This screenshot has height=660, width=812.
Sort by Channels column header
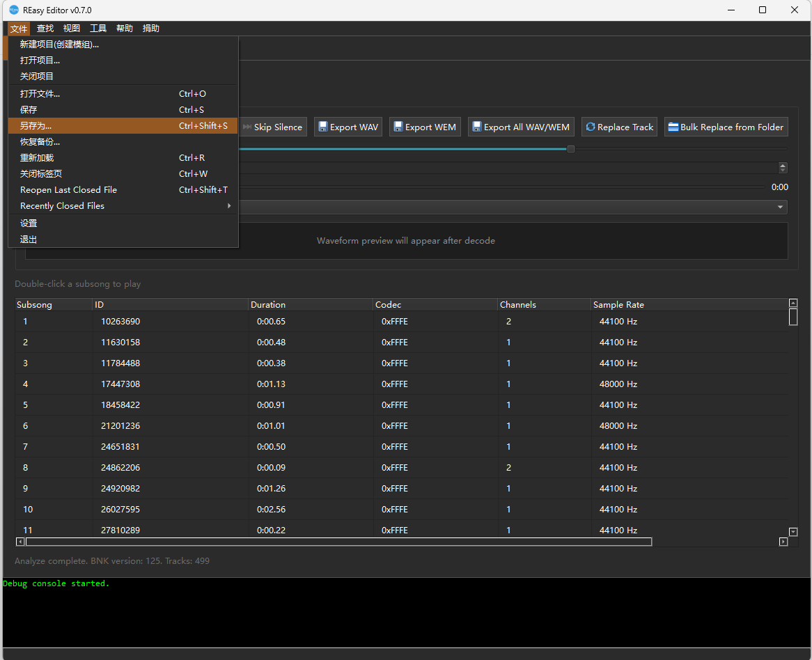pyautogui.click(x=545, y=305)
